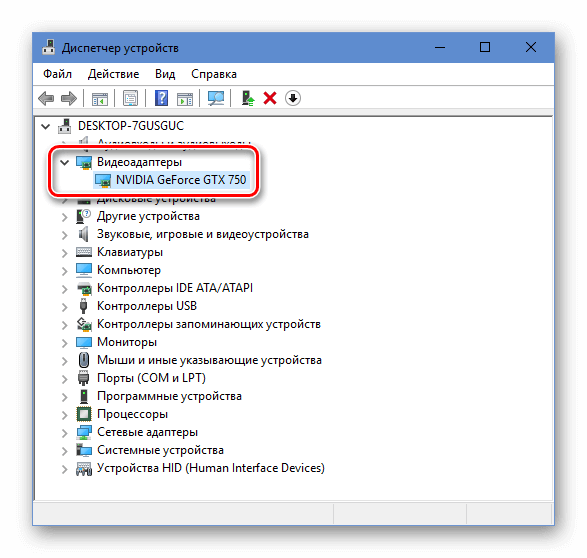Expand the Клавиатуры category

pyautogui.click(x=65, y=253)
